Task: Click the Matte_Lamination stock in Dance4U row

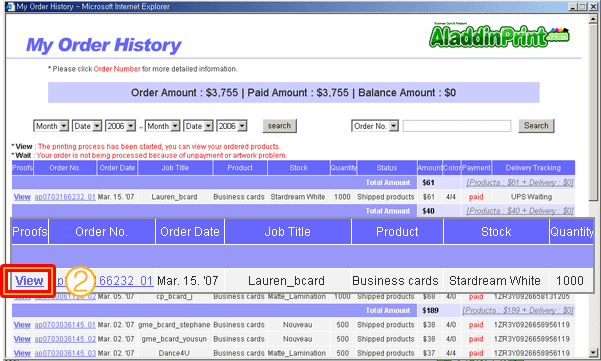Action: point(297,353)
